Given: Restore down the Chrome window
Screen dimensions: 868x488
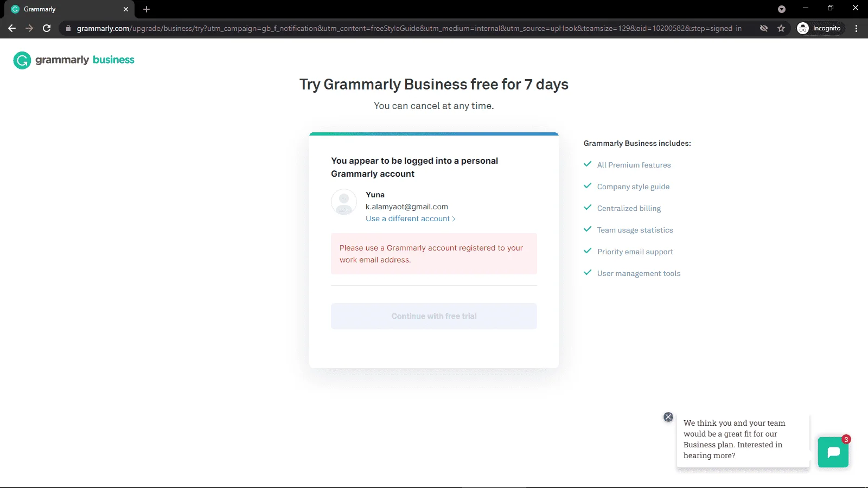Looking at the screenshot, I should click(x=831, y=8).
